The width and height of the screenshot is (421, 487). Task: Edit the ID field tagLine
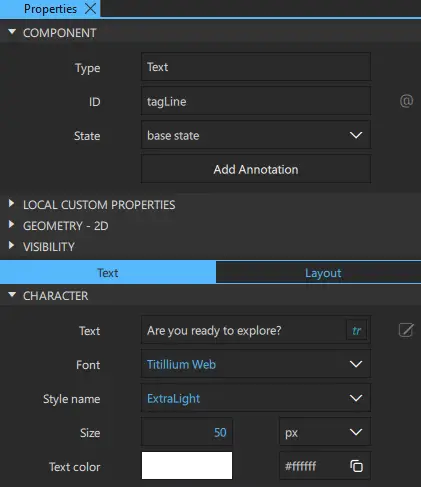(256, 101)
